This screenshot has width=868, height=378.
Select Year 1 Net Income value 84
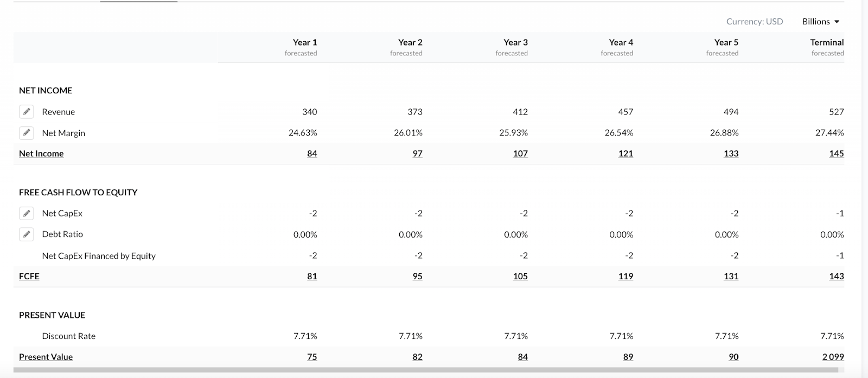(312, 153)
